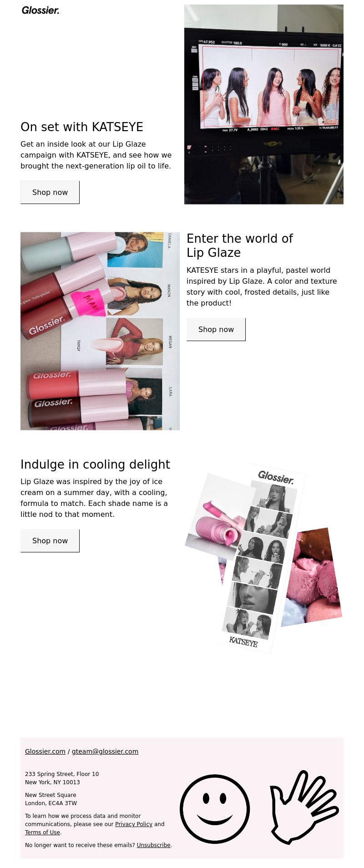
Task: Open the Privacy Policy link
Action: [134, 824]
